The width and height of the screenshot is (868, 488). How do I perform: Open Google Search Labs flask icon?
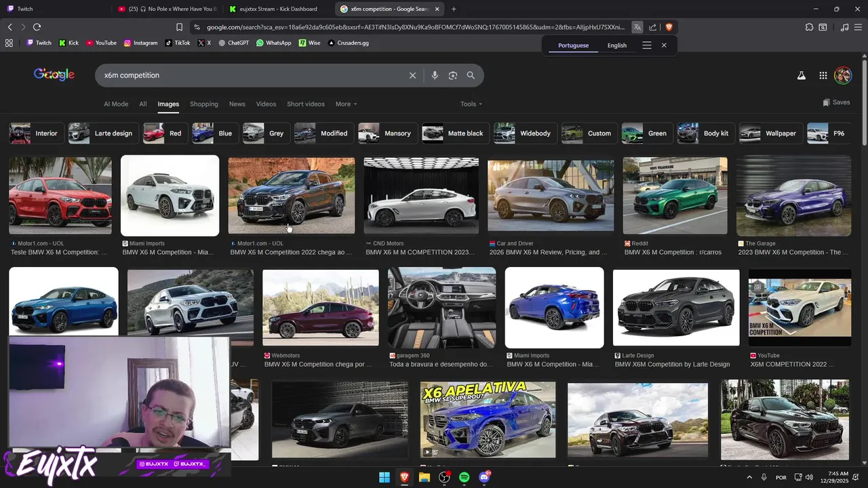pyautogui.click(x=802, y=75)
